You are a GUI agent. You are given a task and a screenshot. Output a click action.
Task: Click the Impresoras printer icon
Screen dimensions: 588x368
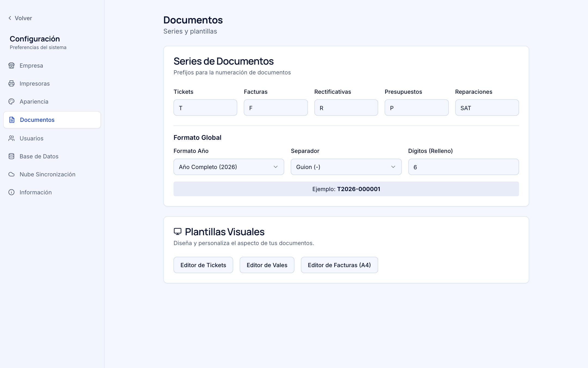11,83
